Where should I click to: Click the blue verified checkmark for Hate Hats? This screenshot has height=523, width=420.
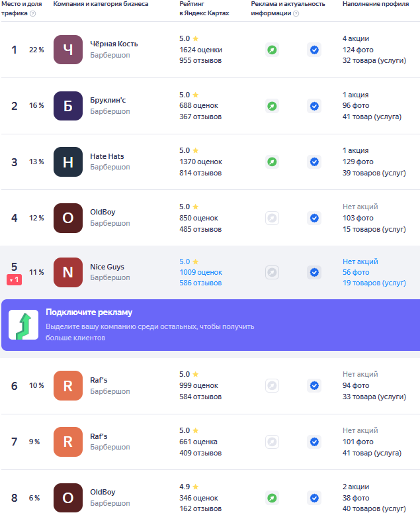(x=314, y=162)
